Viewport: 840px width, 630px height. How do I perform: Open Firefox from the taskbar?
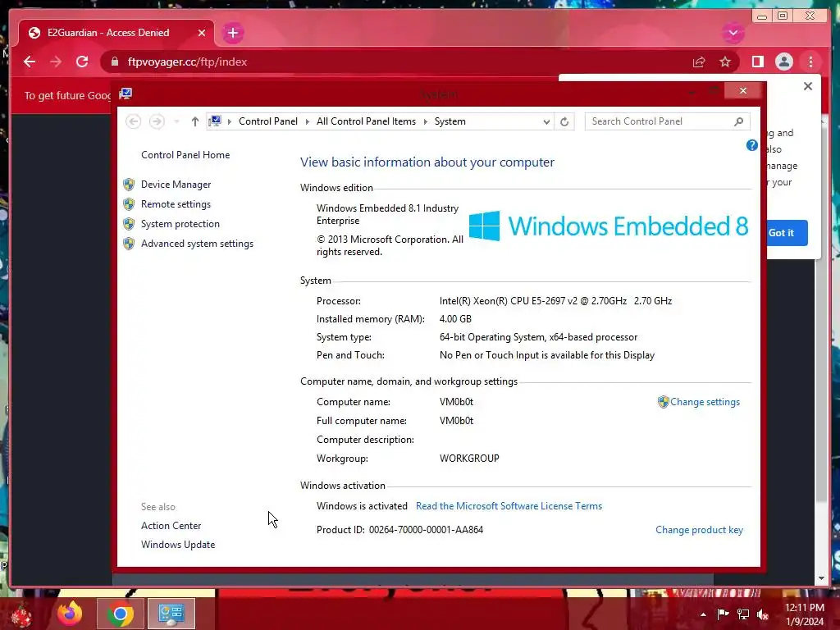[x=70, y=614]
